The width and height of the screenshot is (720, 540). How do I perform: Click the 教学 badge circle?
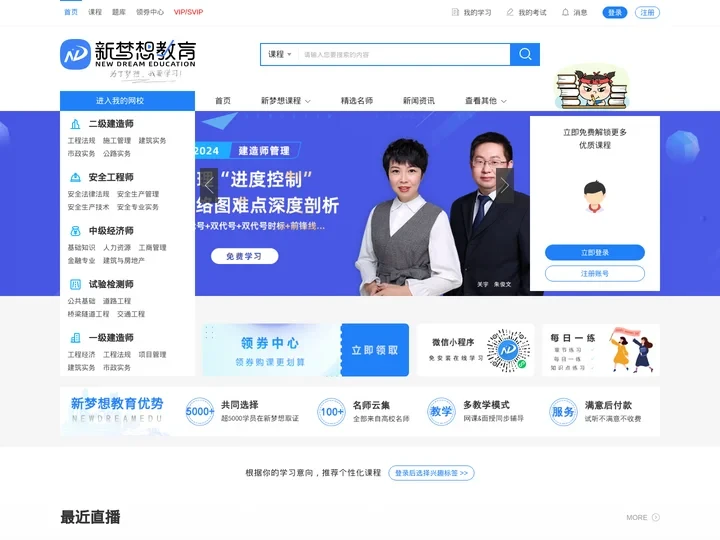tap(441, 411)
